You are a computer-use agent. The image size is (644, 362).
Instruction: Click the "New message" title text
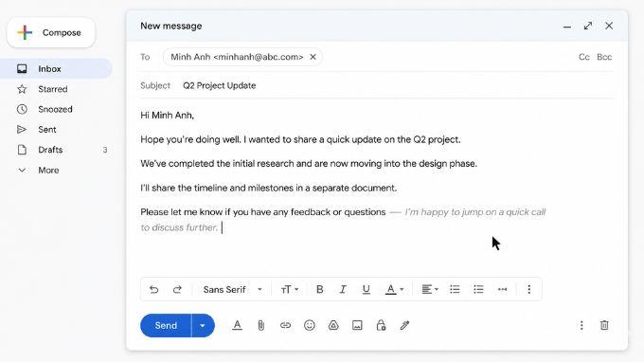(x=171, y=26)
